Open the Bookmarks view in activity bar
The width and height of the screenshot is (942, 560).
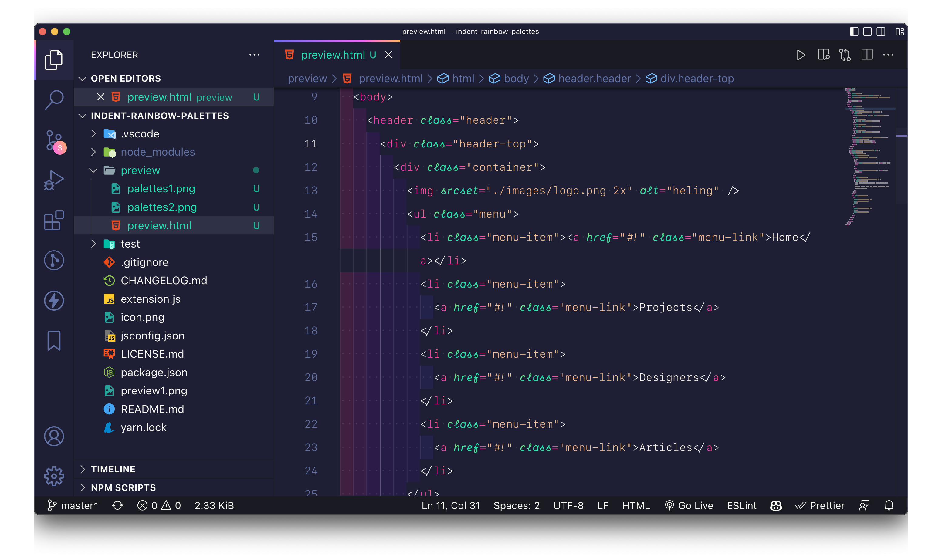54,340
